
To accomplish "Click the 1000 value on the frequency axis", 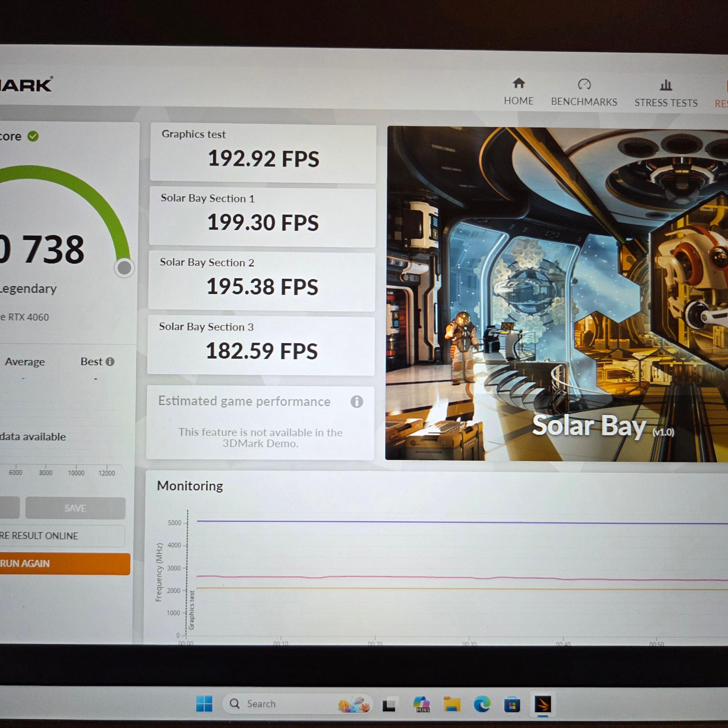I will 173,613.
